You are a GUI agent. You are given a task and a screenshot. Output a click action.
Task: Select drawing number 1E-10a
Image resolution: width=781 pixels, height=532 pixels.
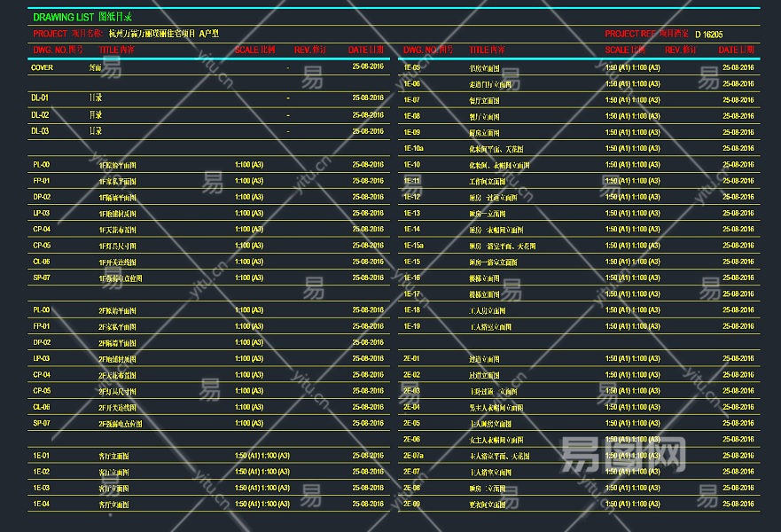click(413, 148)
